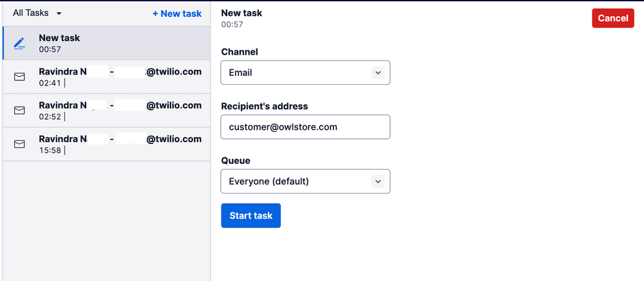Viewport: 644px width, 281px height.
Task: Expand the Queue dropdown showing Everyone (default)
Action: [305, 181]
